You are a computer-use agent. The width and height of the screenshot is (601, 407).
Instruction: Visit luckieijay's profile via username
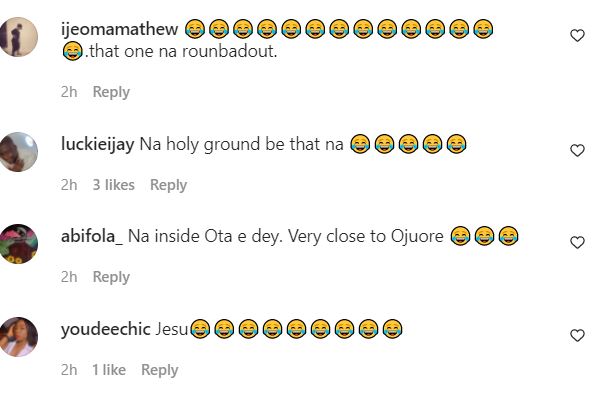point(96,144)
